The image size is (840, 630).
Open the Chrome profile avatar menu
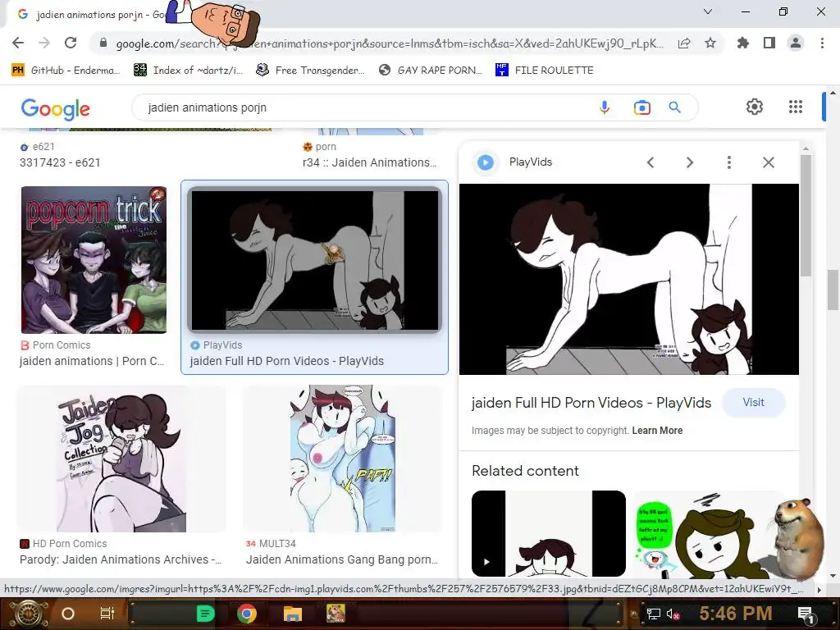tap(796, 43)
